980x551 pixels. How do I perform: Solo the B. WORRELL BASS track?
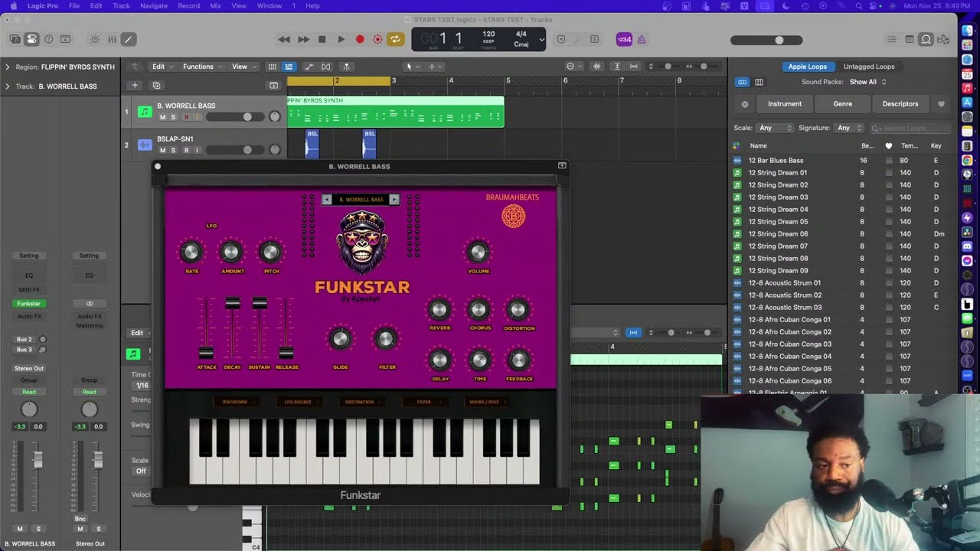[x=173, y=117]
